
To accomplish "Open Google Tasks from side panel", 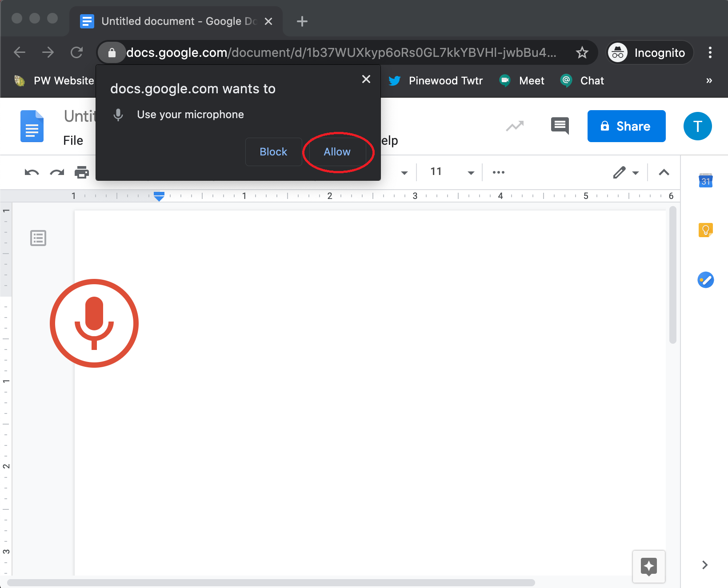I will point(706,280).
